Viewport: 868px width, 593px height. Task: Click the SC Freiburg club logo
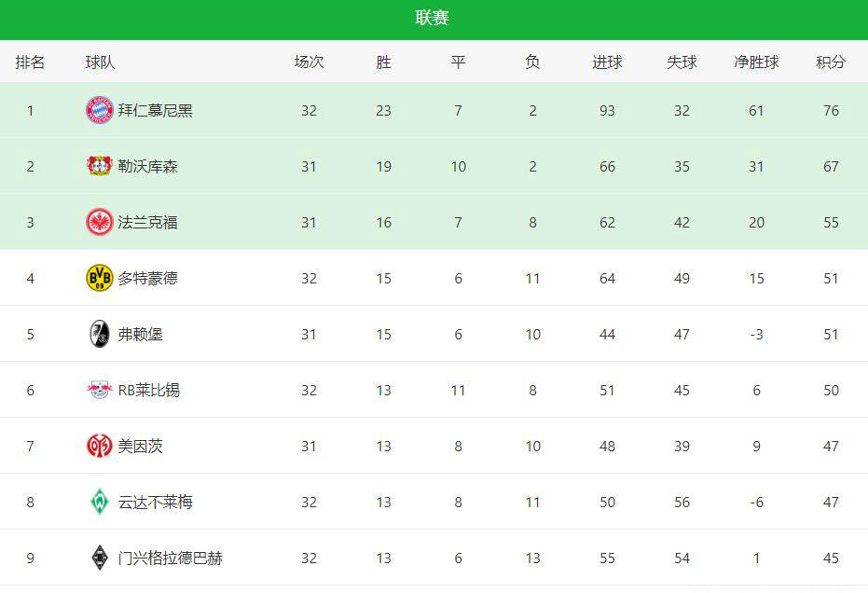[99, 334]
